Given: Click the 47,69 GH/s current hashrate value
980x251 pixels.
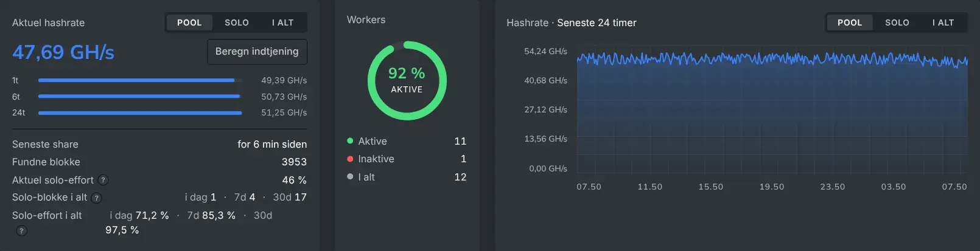Looking at the screenshot, I should (63, 52).
